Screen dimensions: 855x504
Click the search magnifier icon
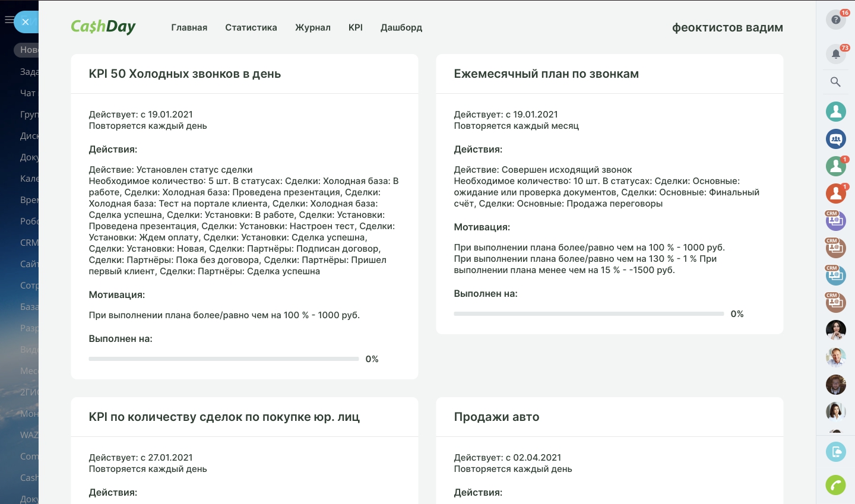(835, 82)
